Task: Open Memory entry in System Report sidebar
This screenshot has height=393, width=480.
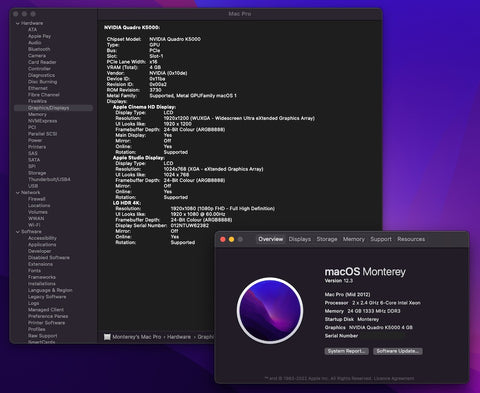Action: (x=37, y=114)
